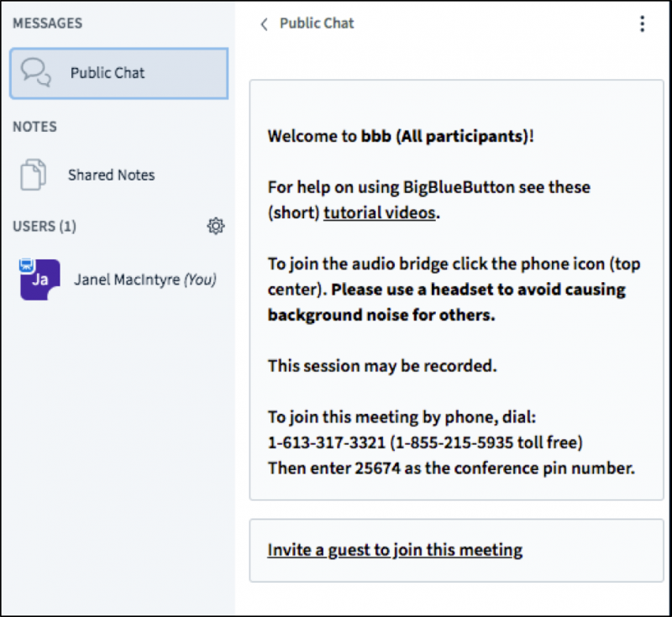This screenshot has height=617, width=672.
Task: Click the Shared Notes document icon
Action: (x=34, y=175)
